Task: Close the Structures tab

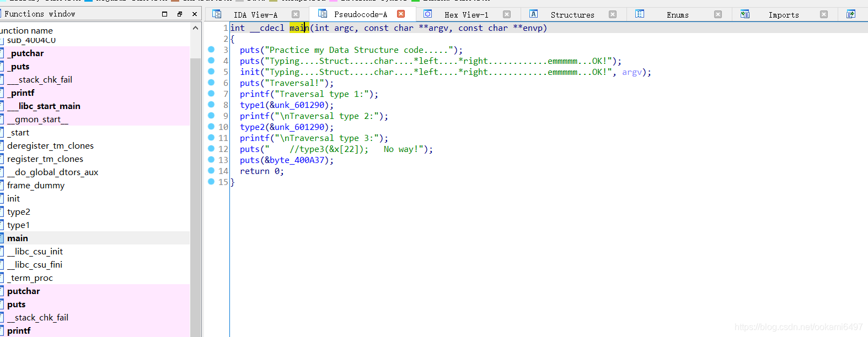Action: tap(613, 14)
